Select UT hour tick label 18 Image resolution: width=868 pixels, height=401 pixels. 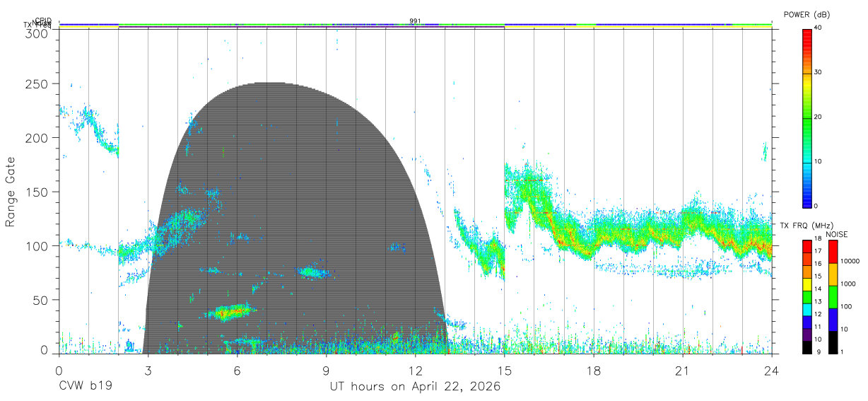[x=593, y=371]
